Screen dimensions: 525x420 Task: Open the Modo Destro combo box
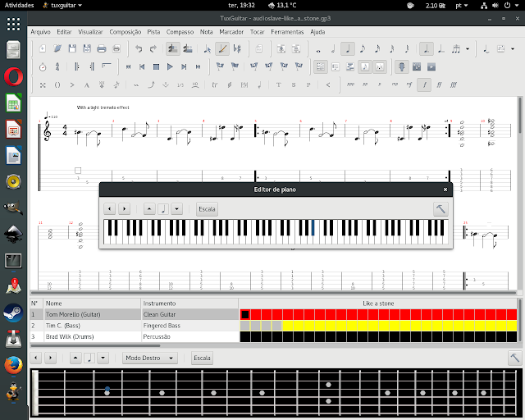(149, 358)
